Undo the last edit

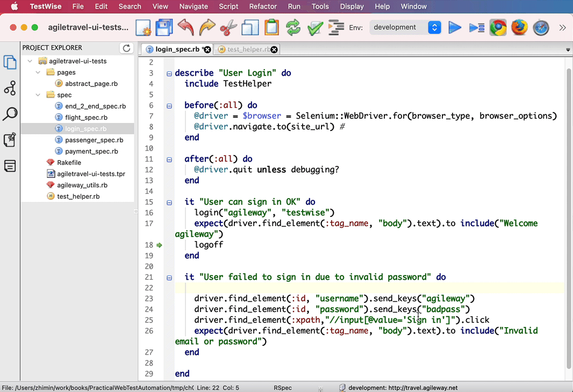click(x=185, y=27)
